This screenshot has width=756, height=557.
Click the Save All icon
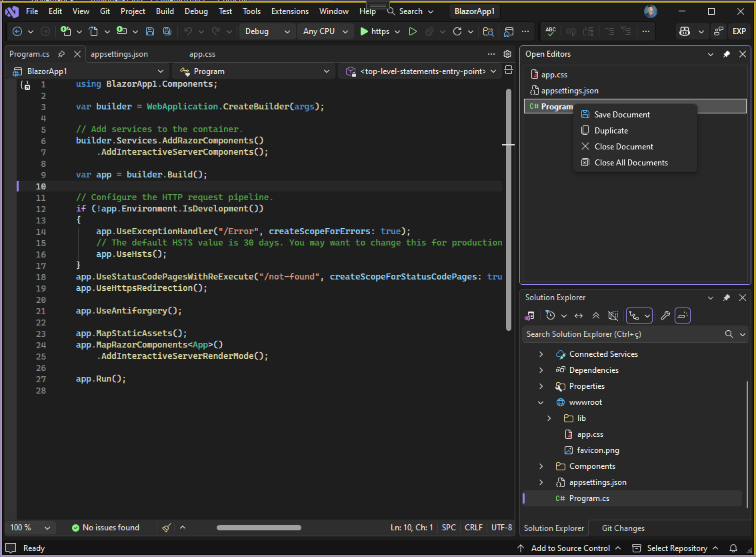(167, 31)
